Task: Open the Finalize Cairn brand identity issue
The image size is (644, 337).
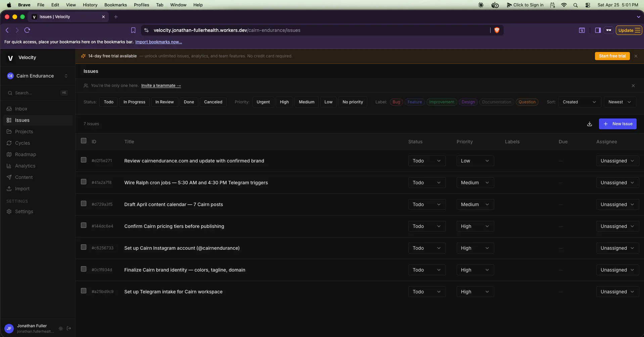Action: tap(185, 270)
